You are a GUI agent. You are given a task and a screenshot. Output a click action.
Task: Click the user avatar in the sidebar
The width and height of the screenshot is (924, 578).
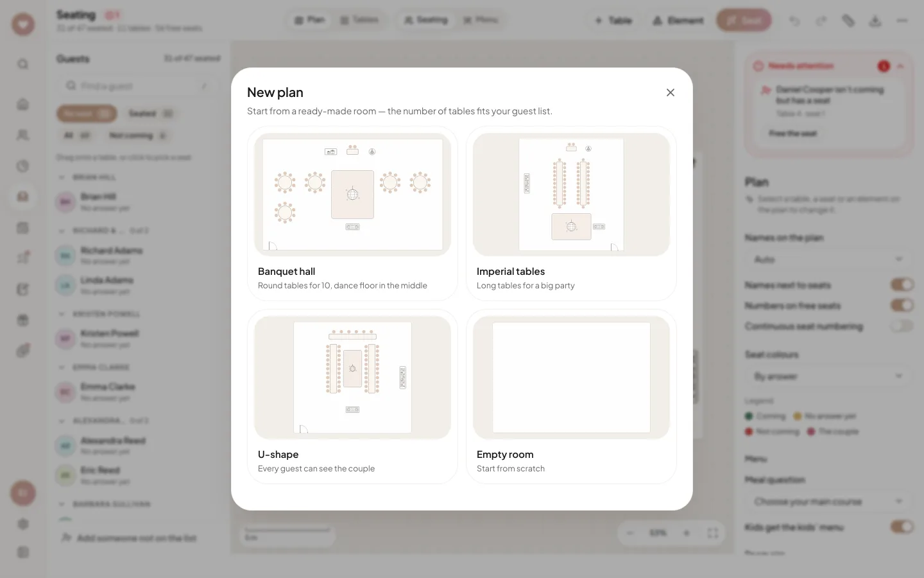point(23,493)
